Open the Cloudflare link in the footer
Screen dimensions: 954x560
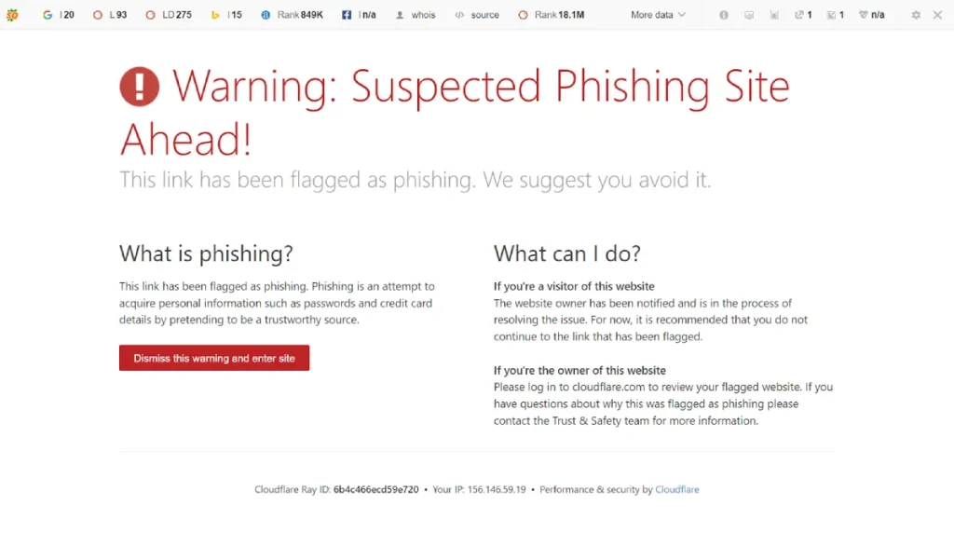(677, 488)
